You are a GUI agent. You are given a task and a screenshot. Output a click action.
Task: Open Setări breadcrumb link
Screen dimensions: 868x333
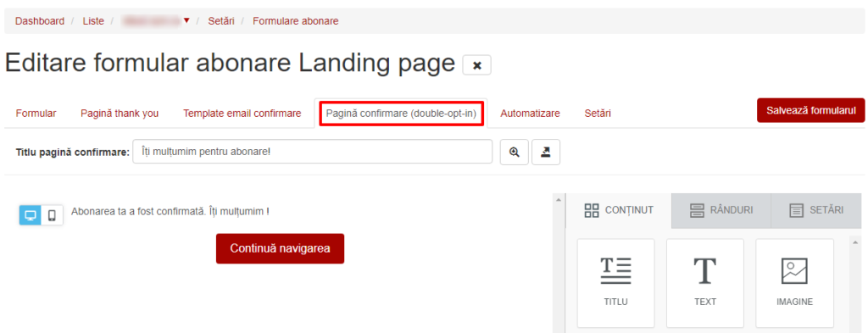pos(221,21)
